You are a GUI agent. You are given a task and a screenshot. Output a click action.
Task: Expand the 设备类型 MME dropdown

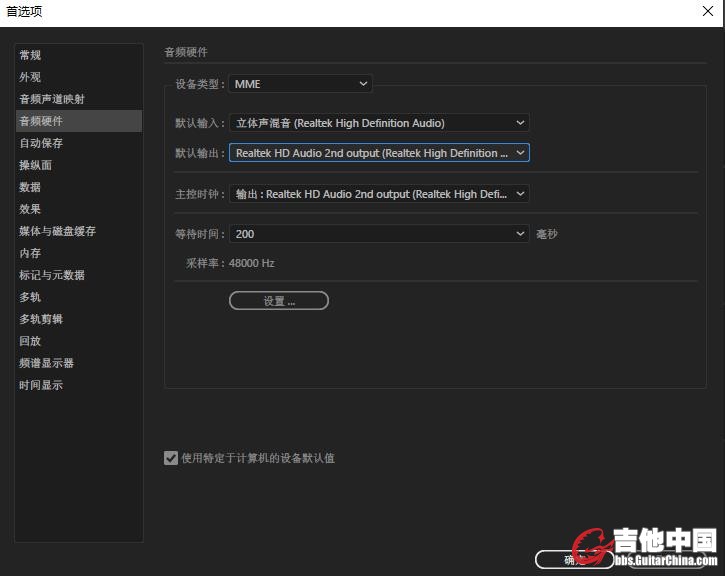pos(300,84)
